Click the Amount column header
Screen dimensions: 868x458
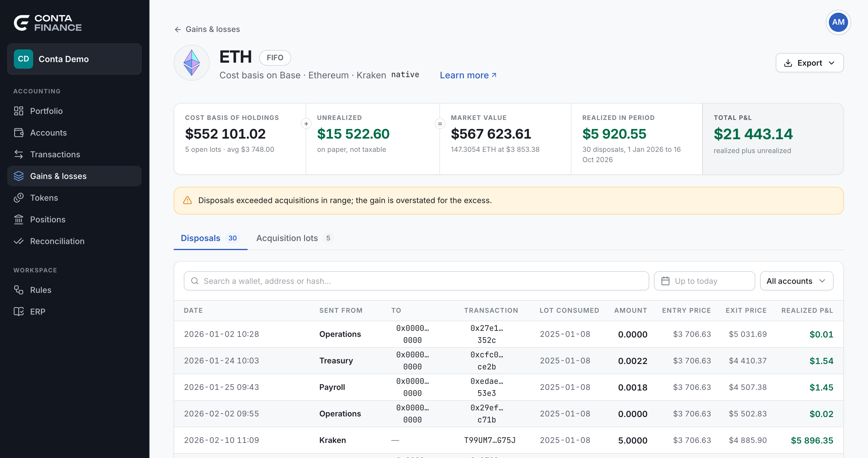click(x=631, y=310)
